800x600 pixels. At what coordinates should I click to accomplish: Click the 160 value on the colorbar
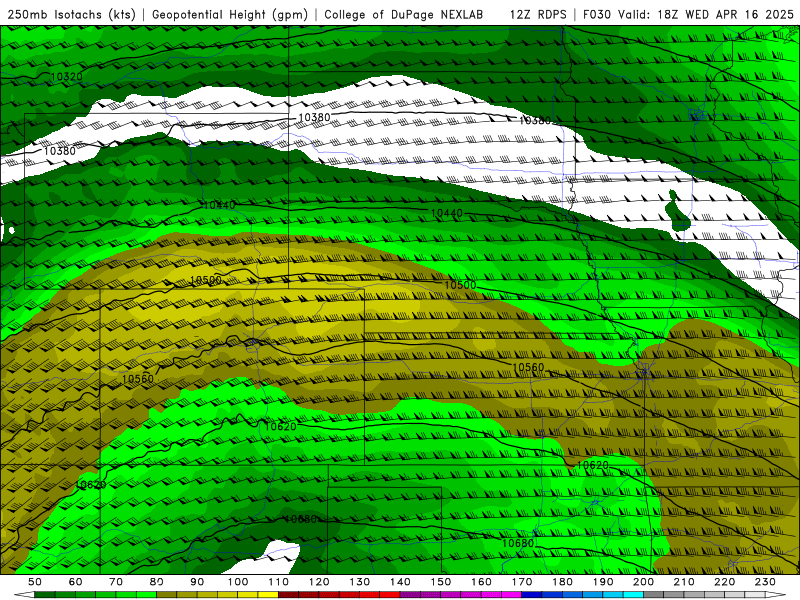pyautogui.click(x=481, y=582)
